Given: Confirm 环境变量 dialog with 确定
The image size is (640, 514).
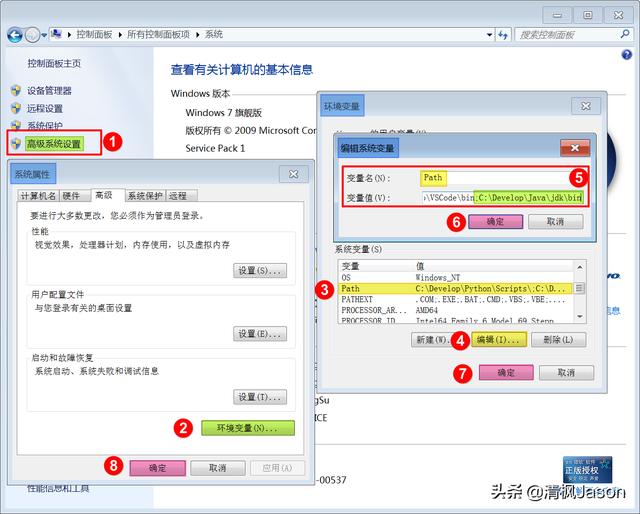Looking at the screenshot, I should click(506, 373).
